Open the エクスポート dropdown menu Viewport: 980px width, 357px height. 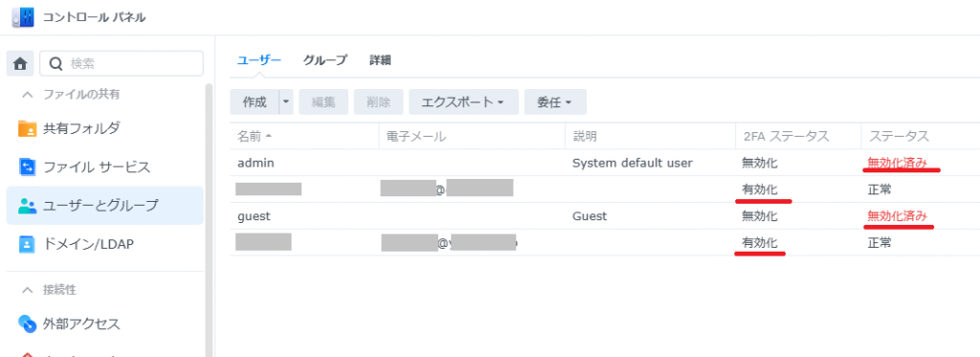[x=464, y=101]
